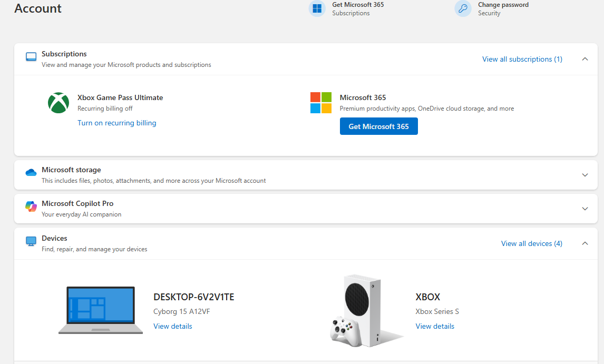604x364 pixels.
Task: Click Get Microsoft 365 shortcut text at top
Action: [358, 5]
